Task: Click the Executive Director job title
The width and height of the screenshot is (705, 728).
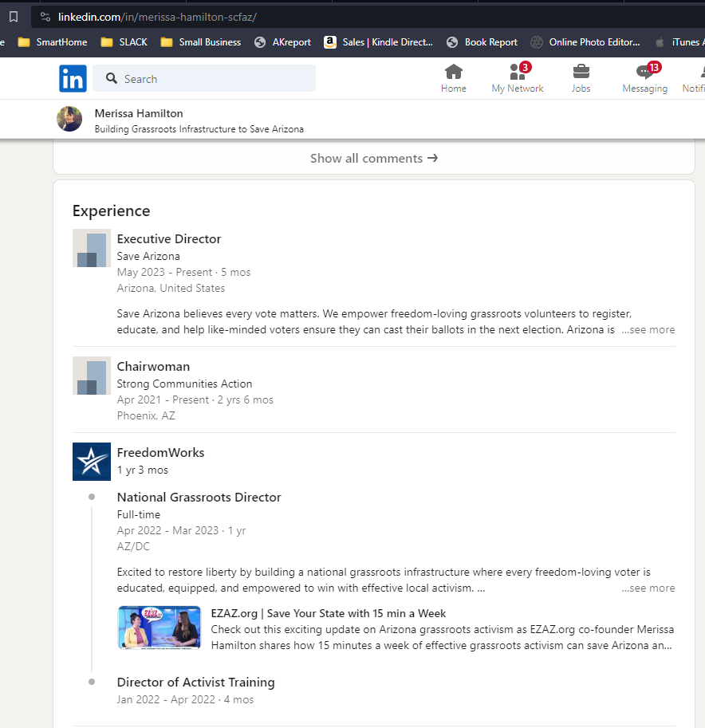Action: coord(169,238)
